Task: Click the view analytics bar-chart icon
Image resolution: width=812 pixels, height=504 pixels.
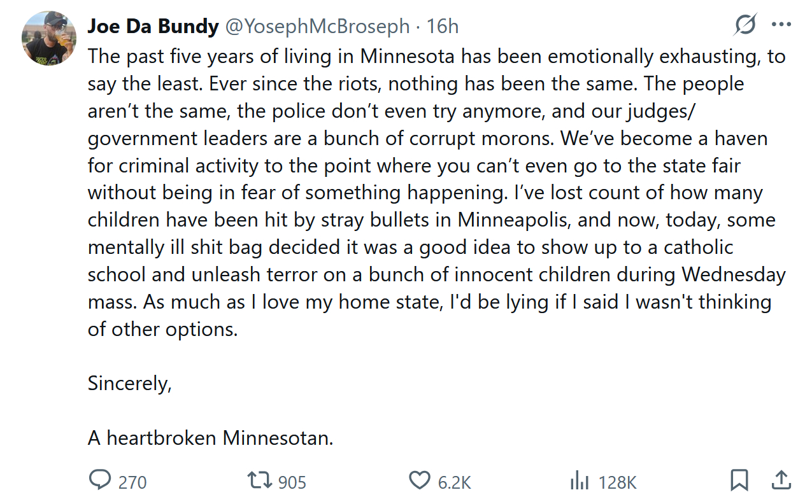Action: (579, 481)
